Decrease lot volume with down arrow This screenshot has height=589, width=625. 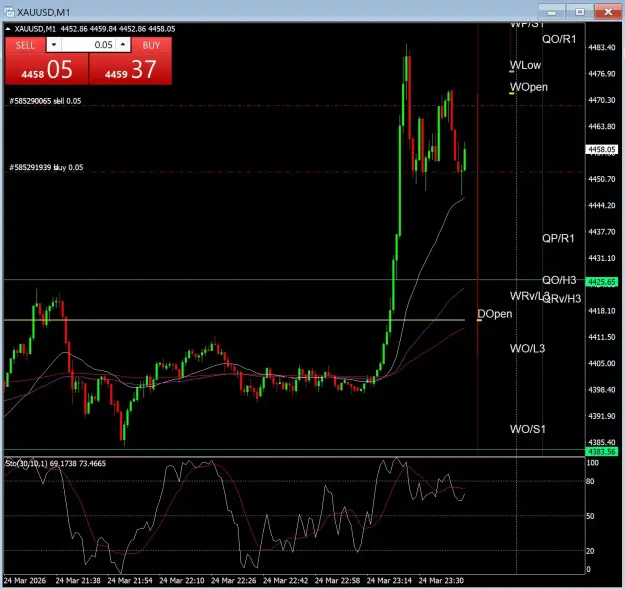[x=54, y=45]
